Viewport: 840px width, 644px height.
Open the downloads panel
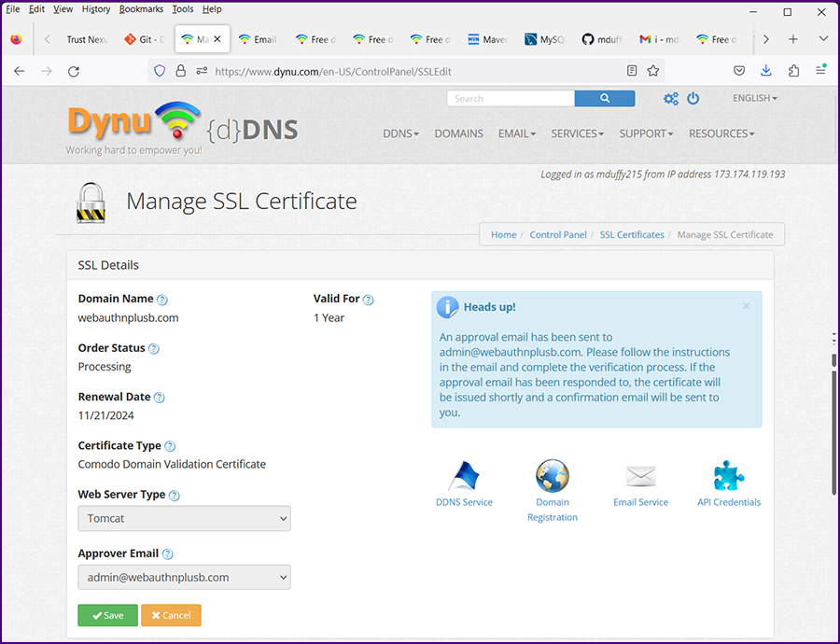766,71
